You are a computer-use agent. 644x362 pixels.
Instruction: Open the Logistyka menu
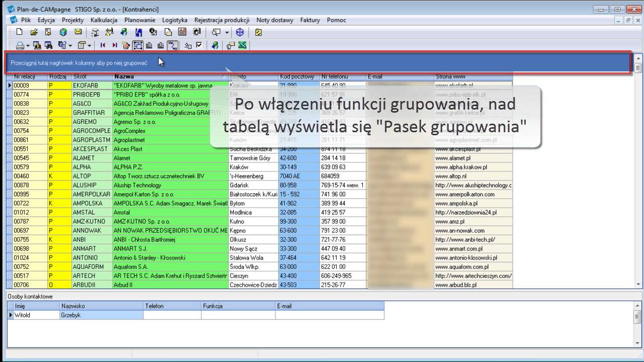(x=175, y=20)
